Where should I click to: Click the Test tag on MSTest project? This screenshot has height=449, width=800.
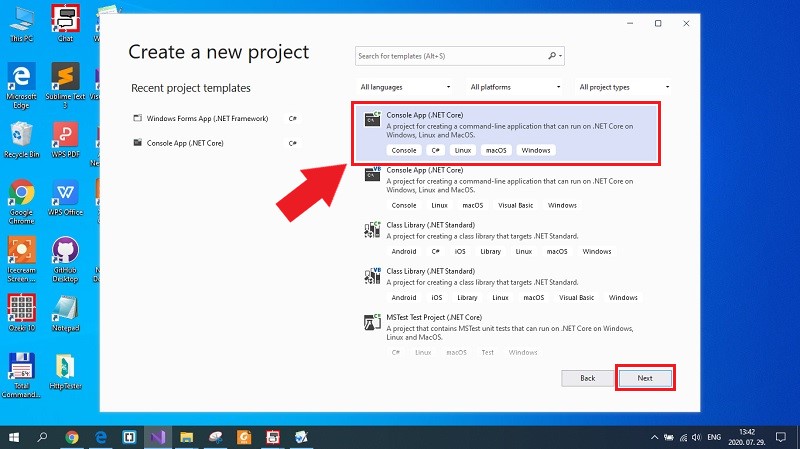(x=488, y=353)
